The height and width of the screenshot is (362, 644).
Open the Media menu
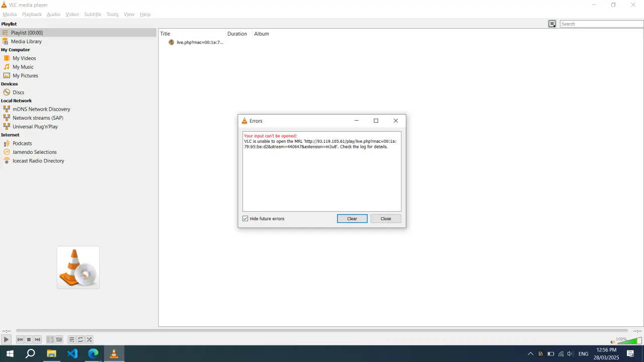coord(10,14)
